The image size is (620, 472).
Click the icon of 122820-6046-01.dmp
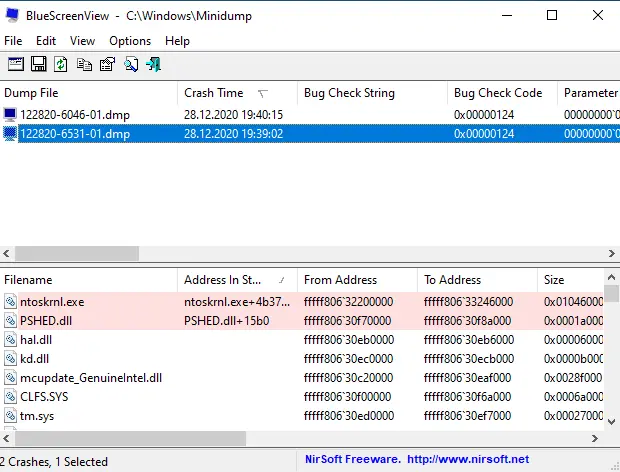[10, 115]
